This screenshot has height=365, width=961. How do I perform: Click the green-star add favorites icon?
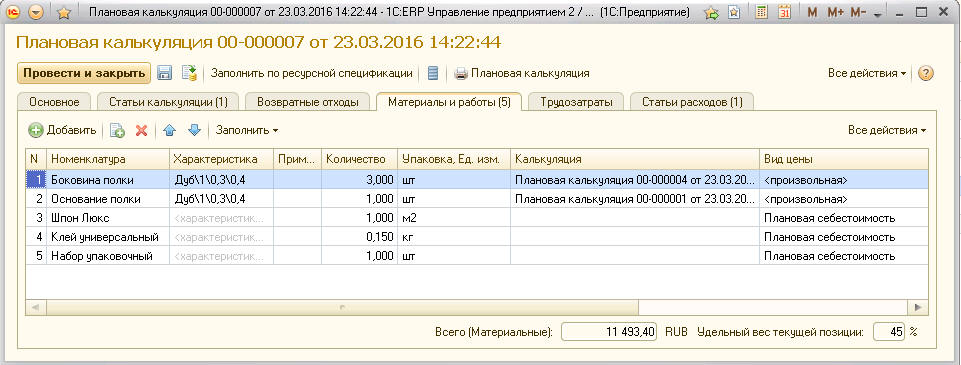(711, 12)
